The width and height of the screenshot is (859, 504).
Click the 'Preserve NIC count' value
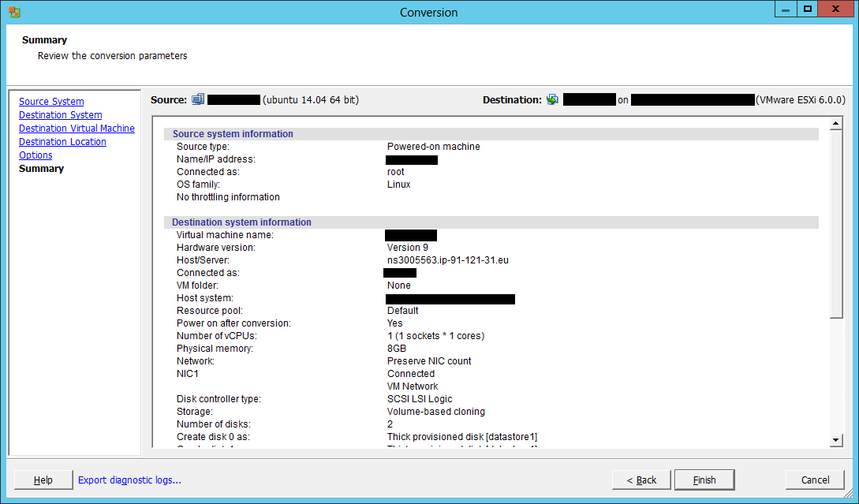[429, 360]
